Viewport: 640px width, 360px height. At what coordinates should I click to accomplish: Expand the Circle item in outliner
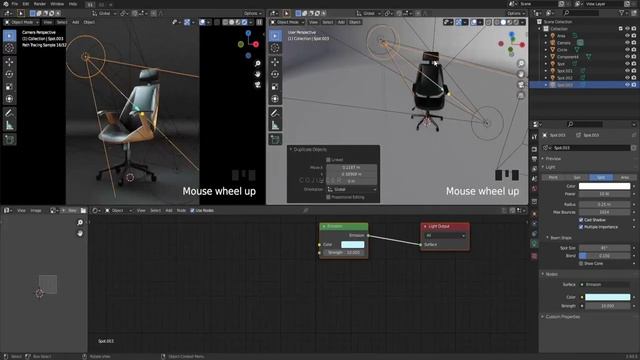(546, 50)
